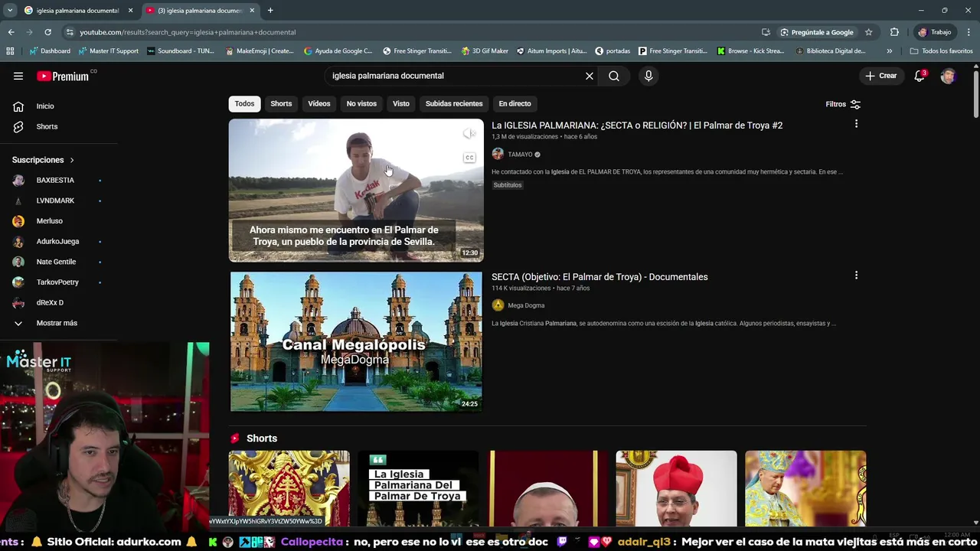Open the YouTube hamburger guide menu
The width and height of the screenshot is (980, 551).
coord(18,76)
